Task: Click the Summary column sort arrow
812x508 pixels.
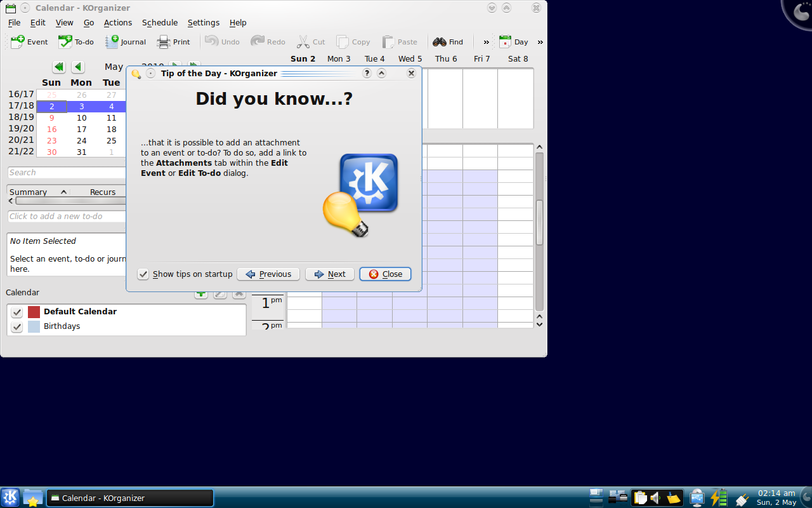Action: tap(63, 192)
